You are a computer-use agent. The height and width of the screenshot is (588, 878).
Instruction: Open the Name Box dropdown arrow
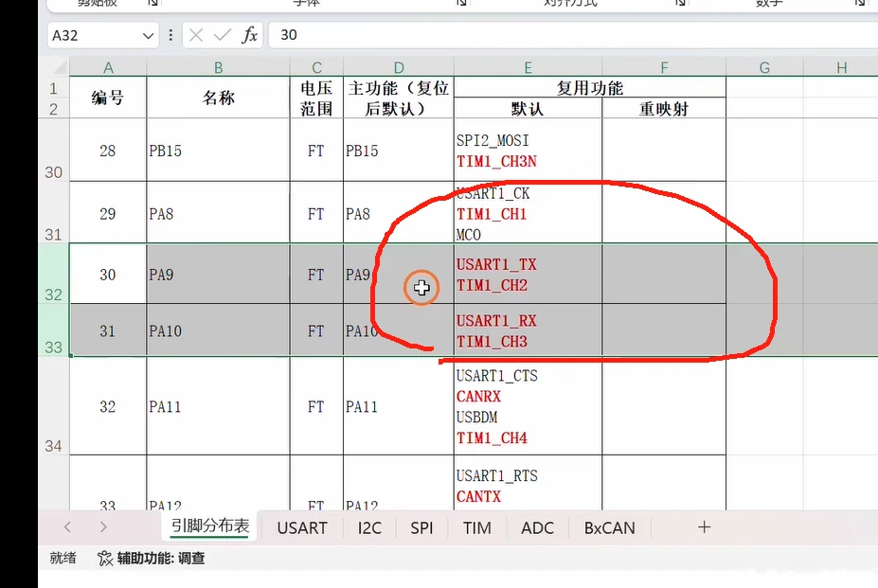pos(148,36)
